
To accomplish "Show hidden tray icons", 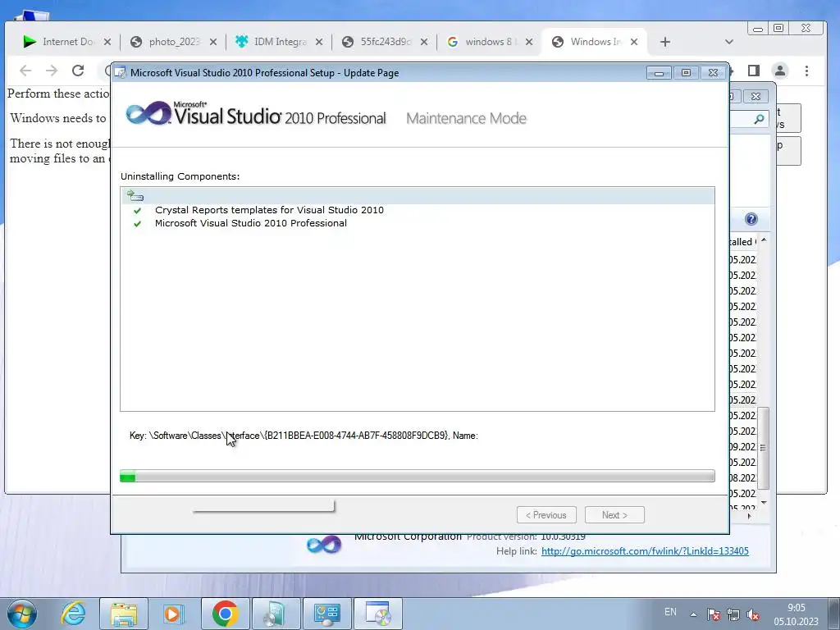I will coord(693,614).
